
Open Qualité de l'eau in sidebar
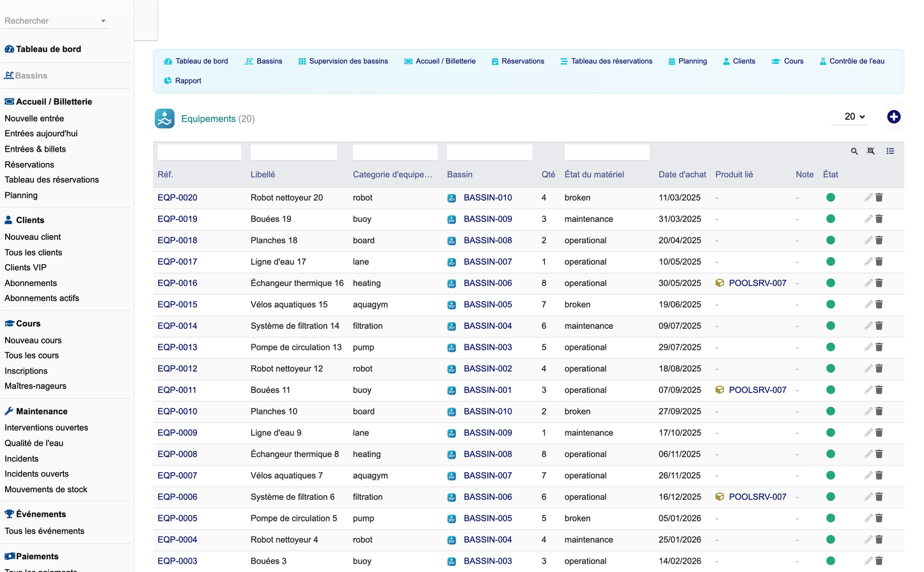(34, 443)
